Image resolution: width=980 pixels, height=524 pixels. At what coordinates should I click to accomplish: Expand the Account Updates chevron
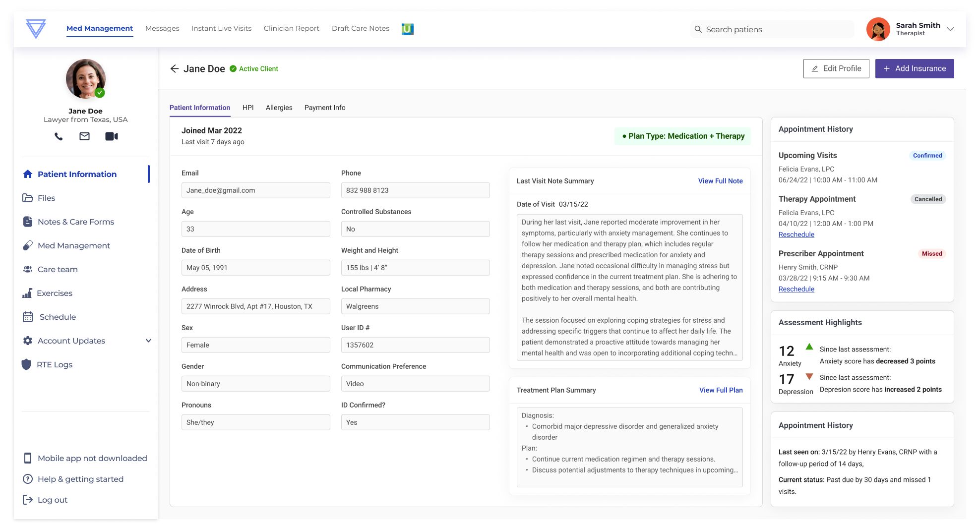point(148,341)
